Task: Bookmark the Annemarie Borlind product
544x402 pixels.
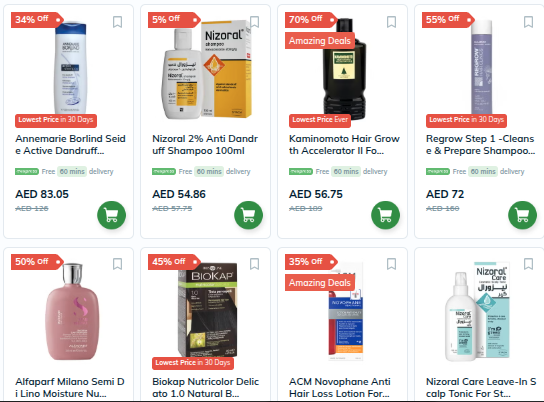Action: click(x=117, y=22)
